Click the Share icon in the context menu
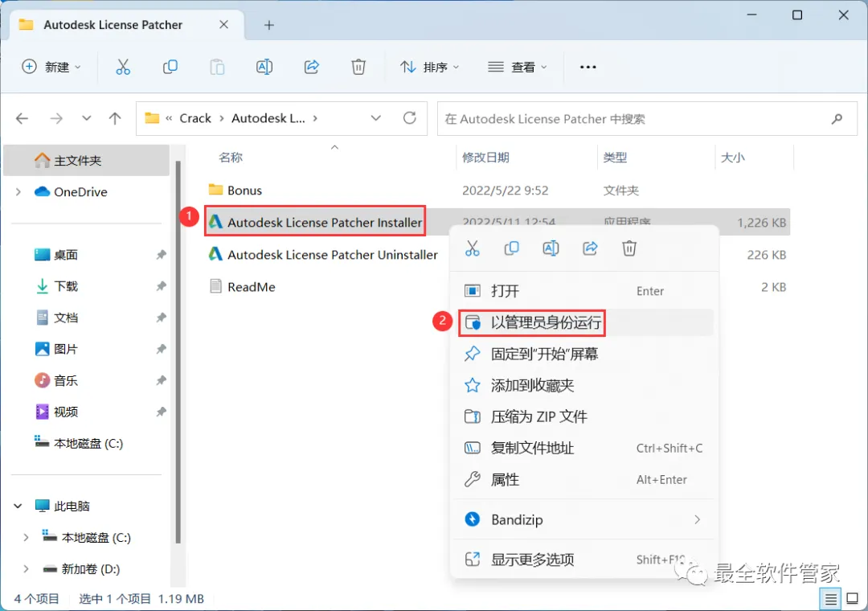 pyautogui.click(x=590, y=248)
